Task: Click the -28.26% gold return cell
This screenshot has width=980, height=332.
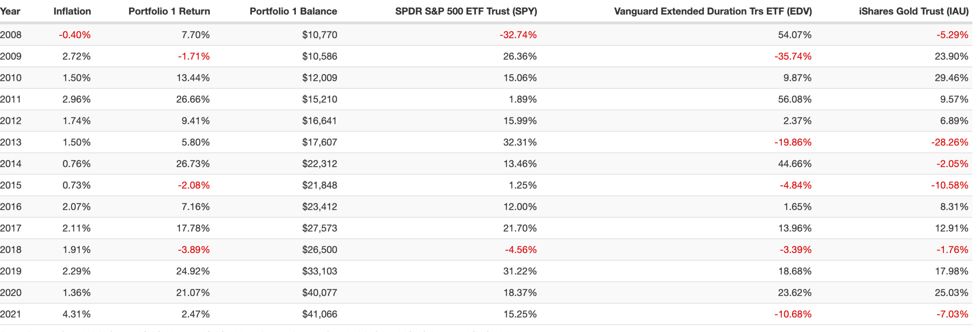Action: [x=949, y=142]
